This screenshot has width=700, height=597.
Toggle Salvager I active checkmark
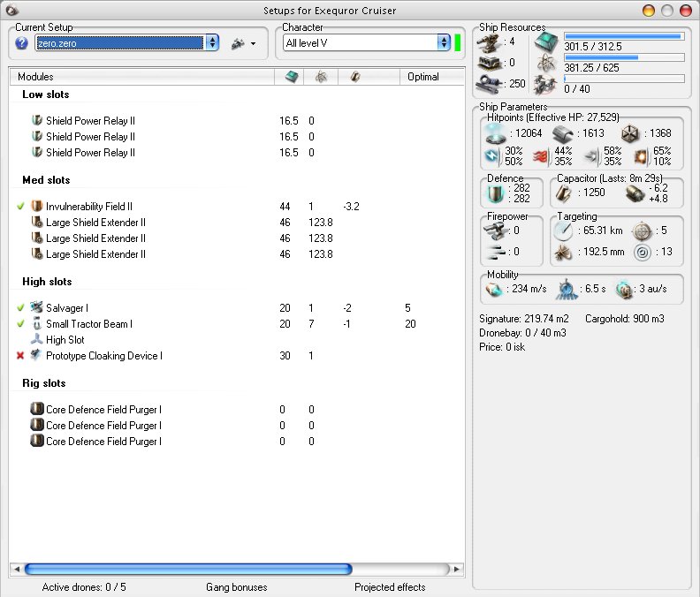coord(20,308)
